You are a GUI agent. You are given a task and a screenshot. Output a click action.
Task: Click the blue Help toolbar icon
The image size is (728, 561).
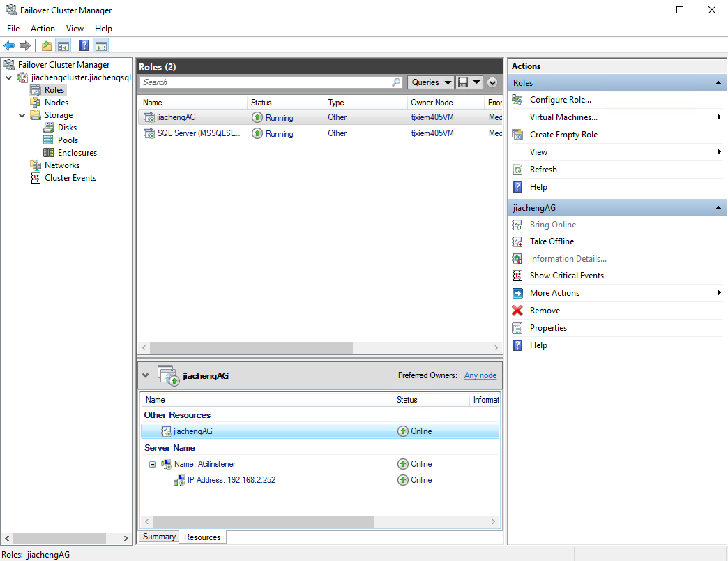(84, 46)
